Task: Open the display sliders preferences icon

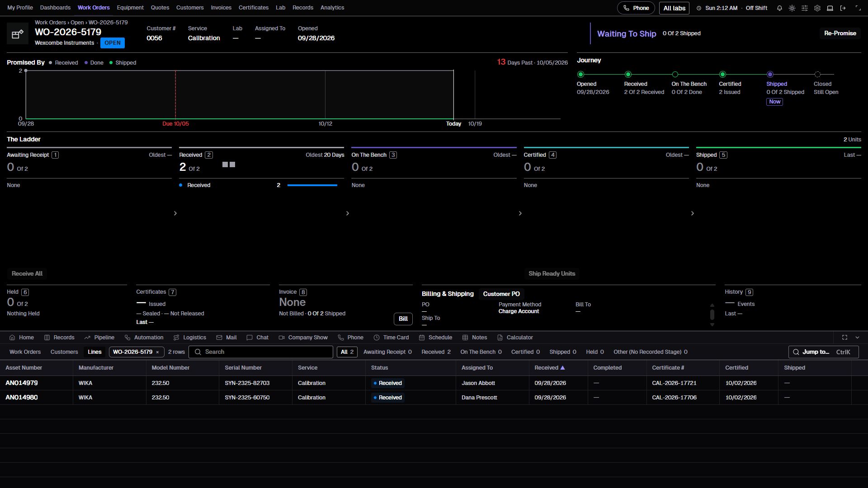Action: coord(805,8)
